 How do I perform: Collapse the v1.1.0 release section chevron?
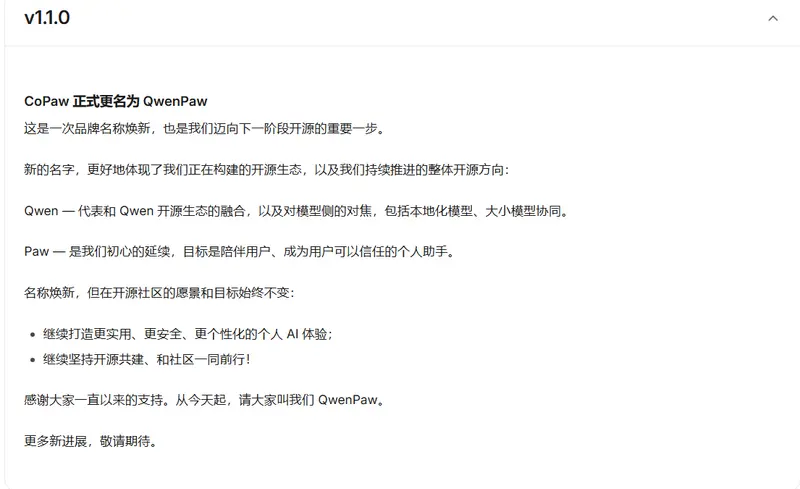pos(773,18)
